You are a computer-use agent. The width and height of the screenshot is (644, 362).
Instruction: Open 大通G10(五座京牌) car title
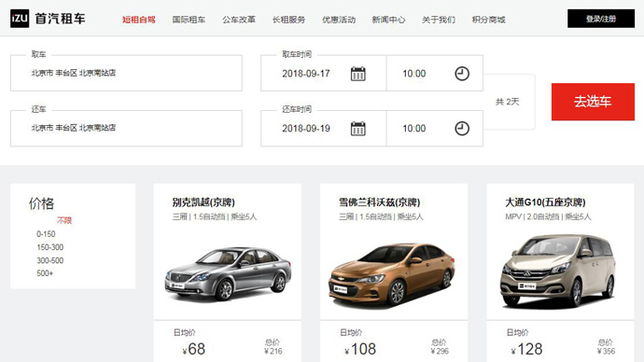point(545,202)
